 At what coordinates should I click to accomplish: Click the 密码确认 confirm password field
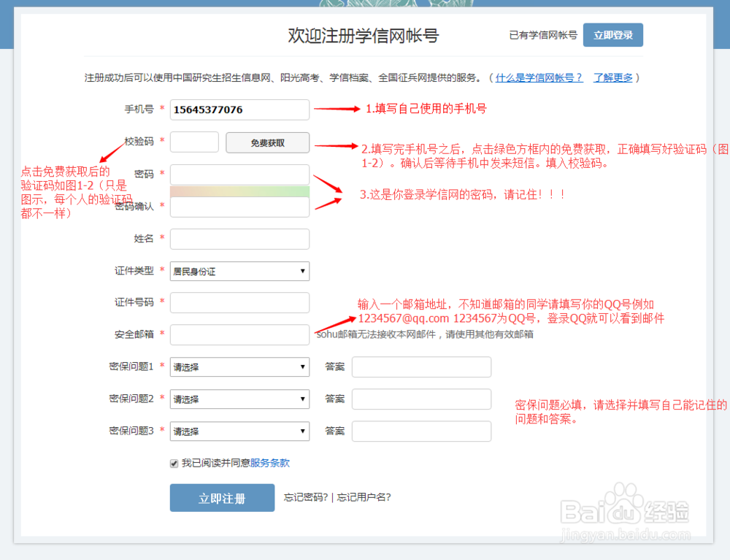point(239,207)
